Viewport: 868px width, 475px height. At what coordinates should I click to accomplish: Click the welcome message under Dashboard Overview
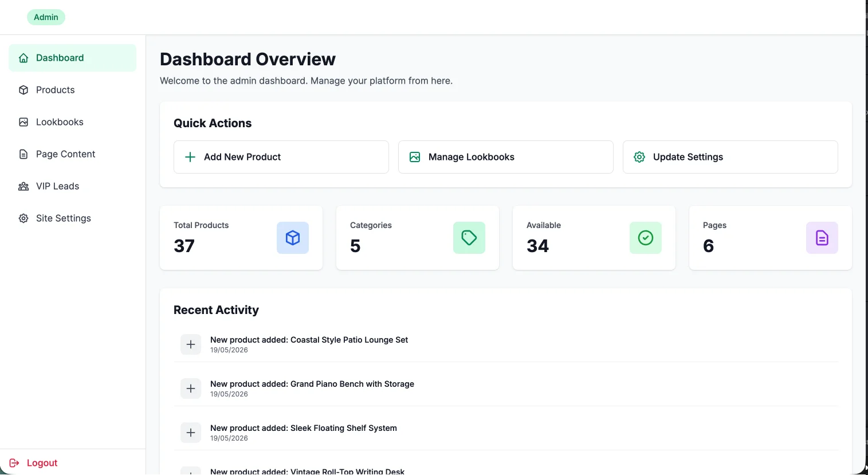click(x=306, y=81)
